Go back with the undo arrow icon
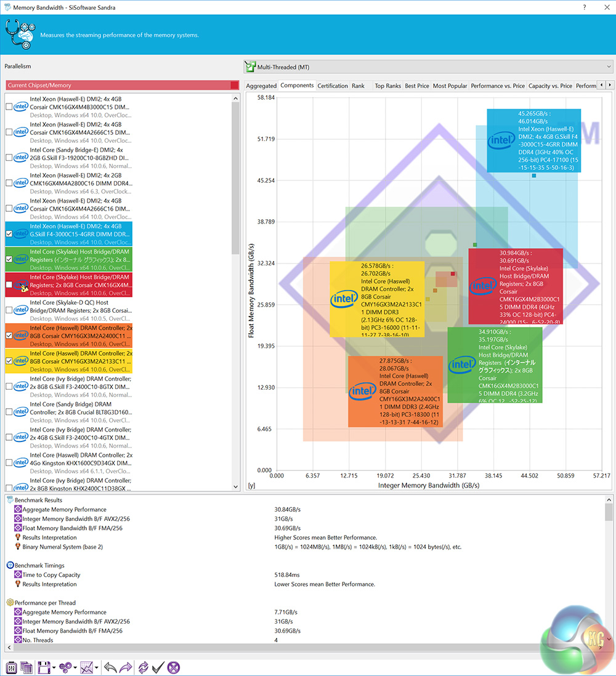The image size is (616, 676). click(110, 668)
